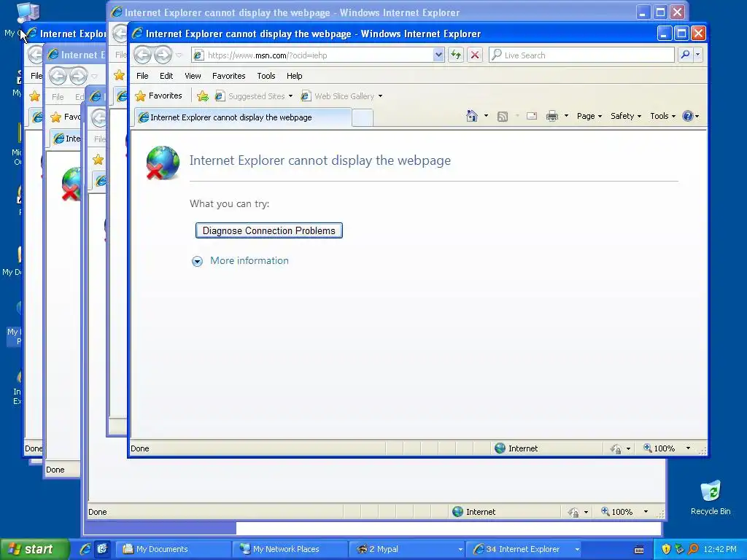This screenshot has height=560, width=747.
Task: Refresh the msn.com page
Action: point(456,55)
